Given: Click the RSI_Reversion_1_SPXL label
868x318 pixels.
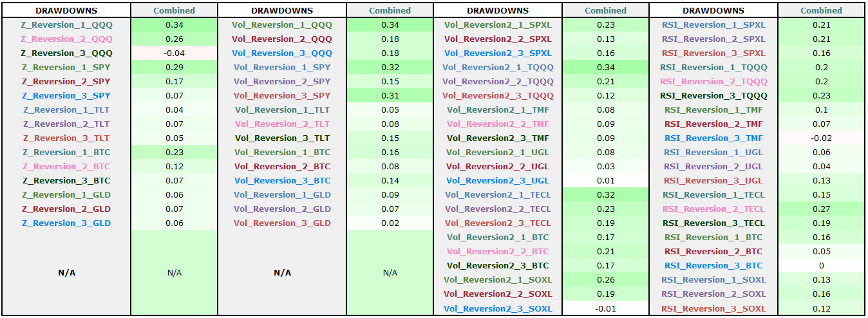Looking at the screenshot, I should click(x=713, y=24).
